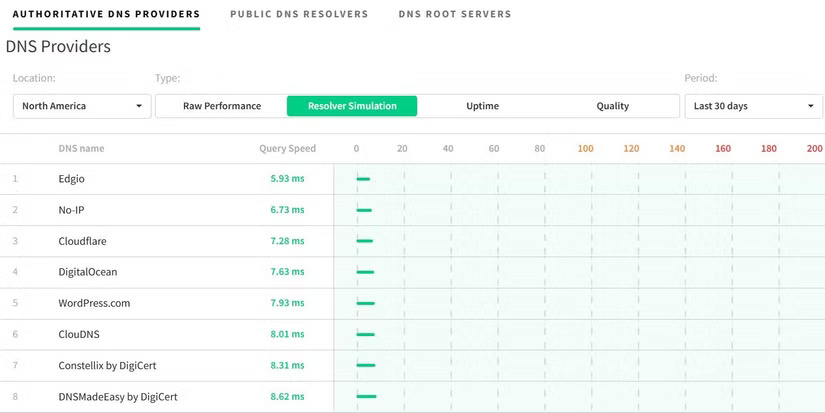Viewport: 825px width, 413px height.
Task: Select Quality type
Action: pos(612,106)
